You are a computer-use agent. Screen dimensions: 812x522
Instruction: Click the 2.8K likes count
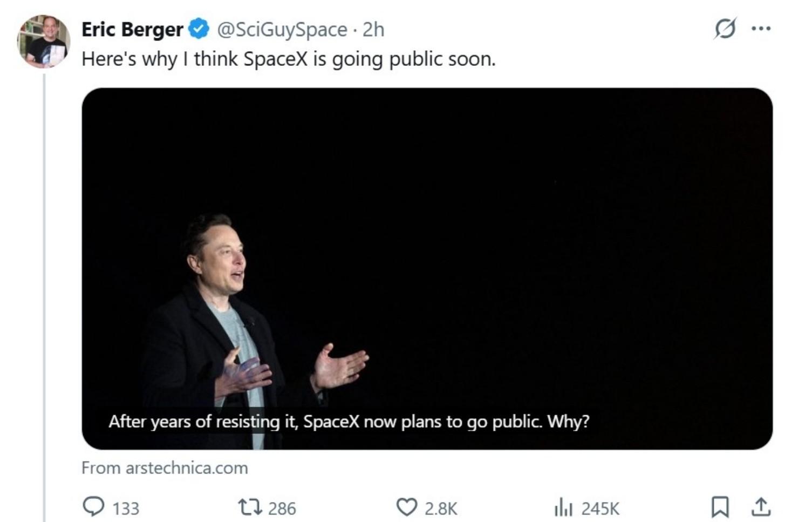pos(441,509)
